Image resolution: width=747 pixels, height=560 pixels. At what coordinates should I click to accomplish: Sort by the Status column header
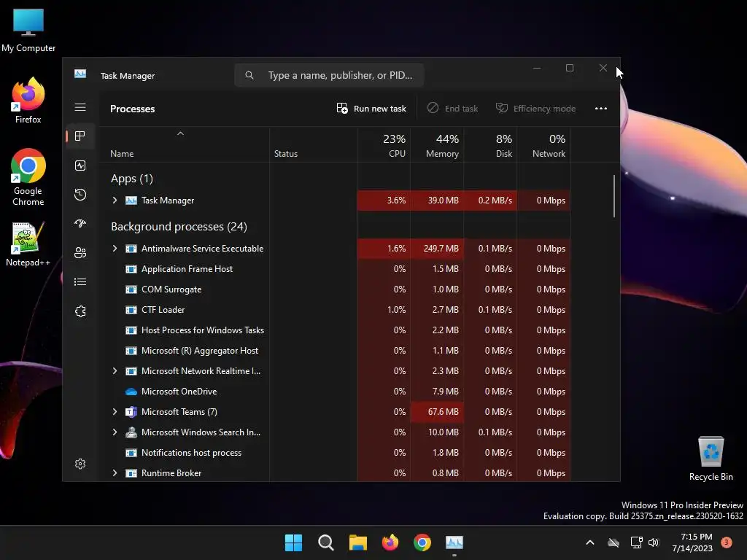point(314,146)
